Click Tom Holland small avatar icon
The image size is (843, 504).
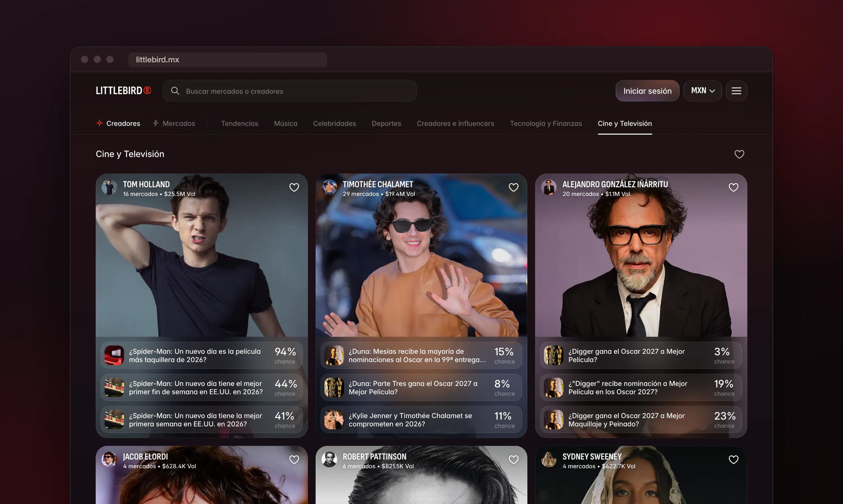point(109,187)
